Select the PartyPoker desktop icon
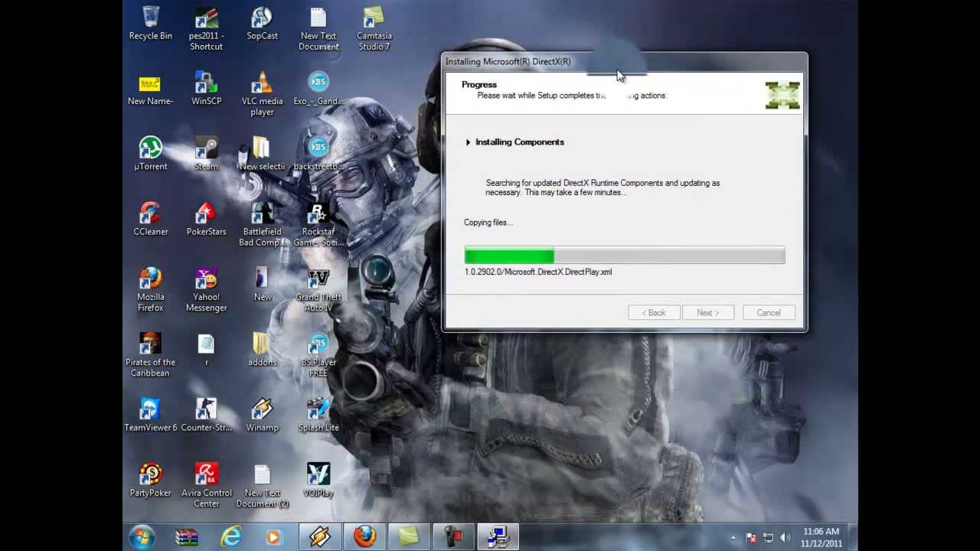 point(150,481)
